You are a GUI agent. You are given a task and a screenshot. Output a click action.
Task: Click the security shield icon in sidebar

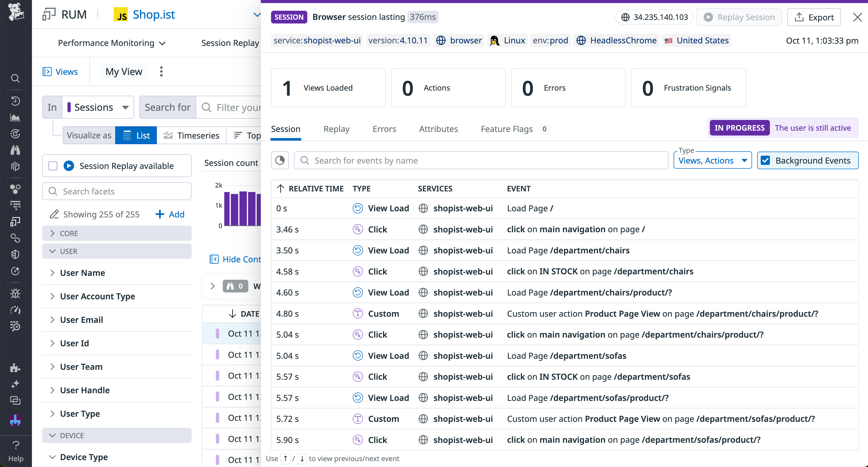tap(16, 254)
